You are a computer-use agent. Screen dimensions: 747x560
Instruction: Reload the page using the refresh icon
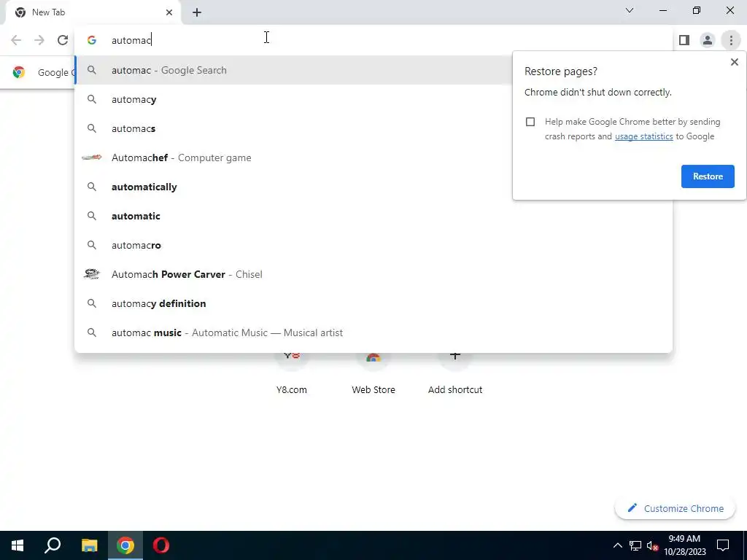(63, 40)
